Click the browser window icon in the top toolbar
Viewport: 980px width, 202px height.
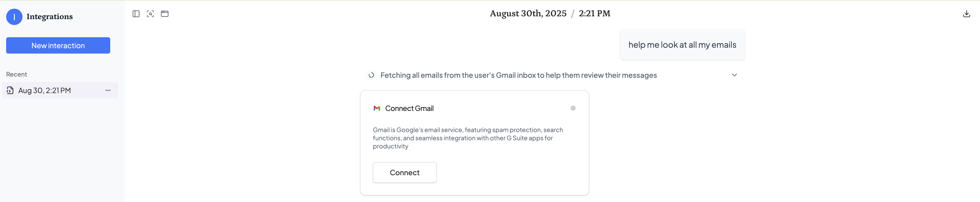tap(165, 14)
